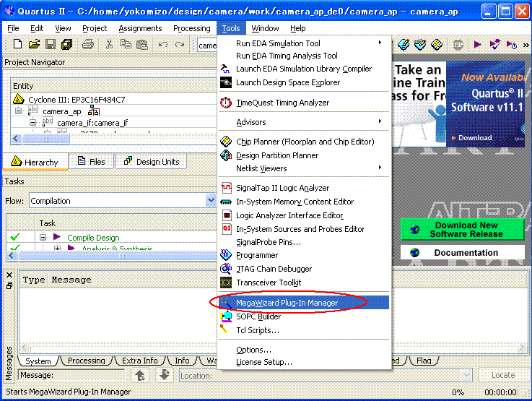
Task: Click the Cyclone III warning triangle icon
Action: click(18, 99)
